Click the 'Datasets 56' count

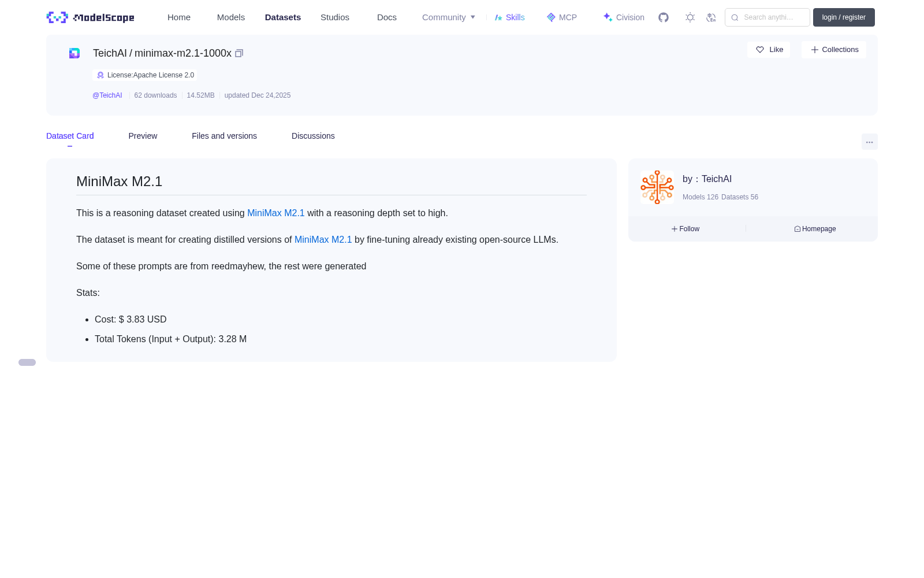(740, 197)
